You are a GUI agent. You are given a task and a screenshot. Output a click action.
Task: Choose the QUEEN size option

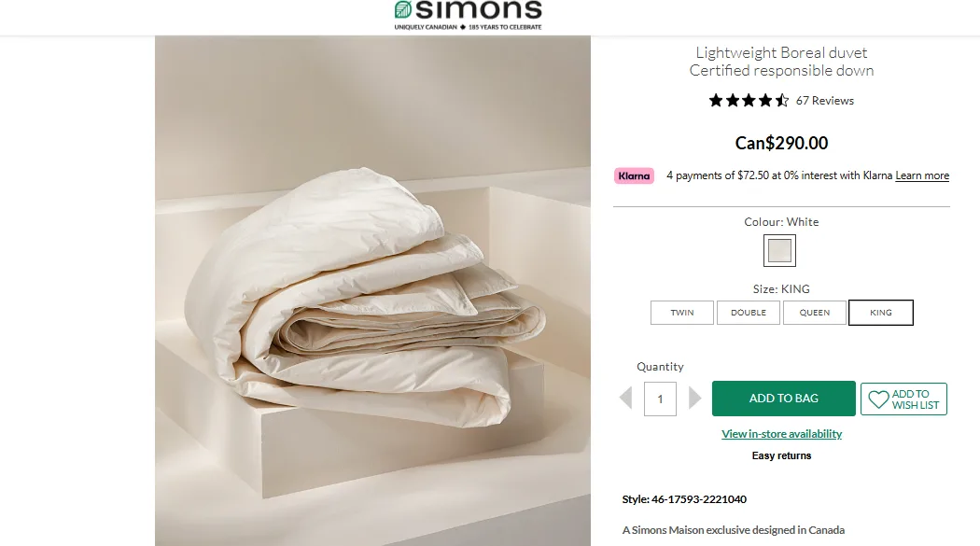tap(815, 313)
